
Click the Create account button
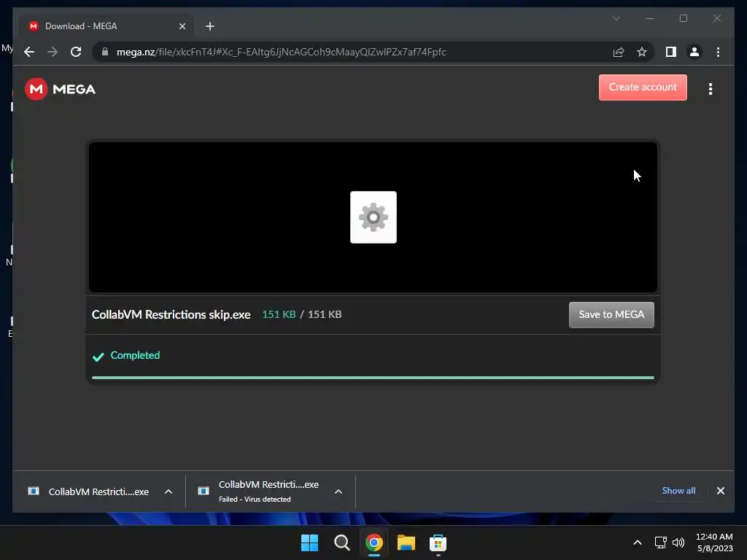(643, 87)
